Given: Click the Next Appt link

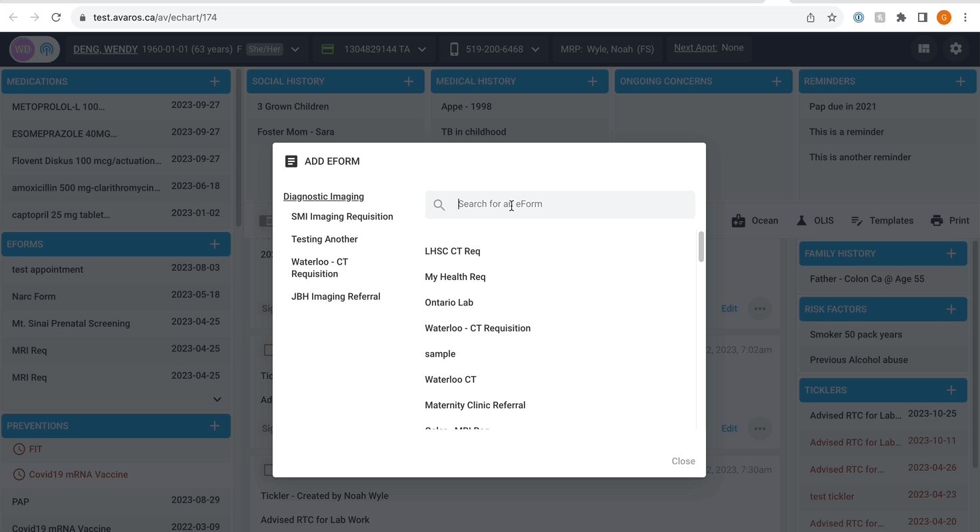Looking at the screenshot, I should (695, 47).
